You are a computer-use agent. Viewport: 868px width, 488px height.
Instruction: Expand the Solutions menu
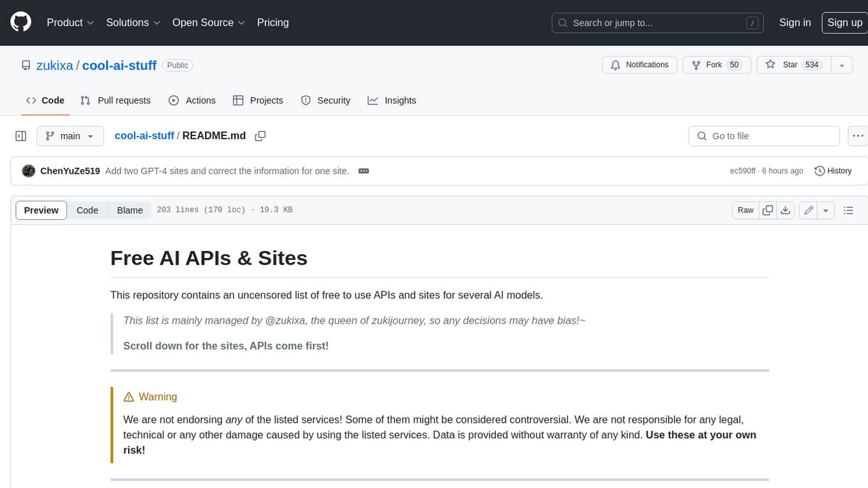pyautogui.click(x=133, y=22)
